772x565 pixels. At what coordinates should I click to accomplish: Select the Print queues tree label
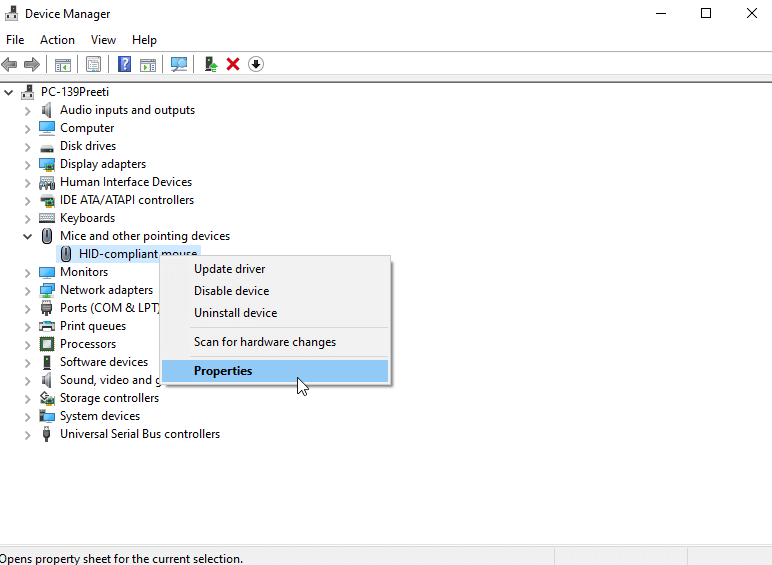[x=93, y=326]
